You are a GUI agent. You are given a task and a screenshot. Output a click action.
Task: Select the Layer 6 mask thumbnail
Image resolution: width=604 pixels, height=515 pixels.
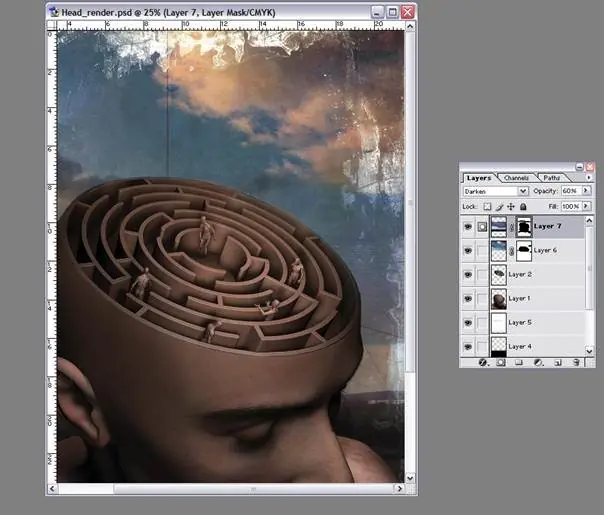524,251
